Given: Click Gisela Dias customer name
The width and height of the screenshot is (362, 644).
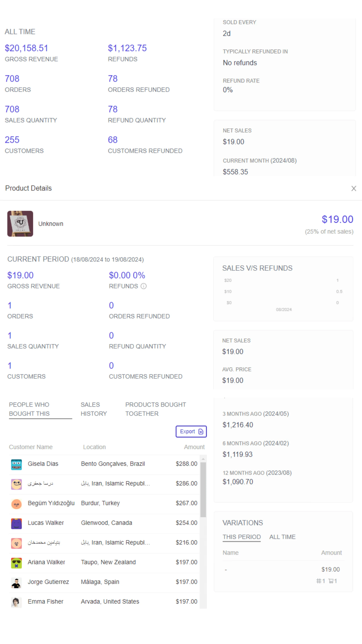Looking at the screenshot, I should [43, 464].
